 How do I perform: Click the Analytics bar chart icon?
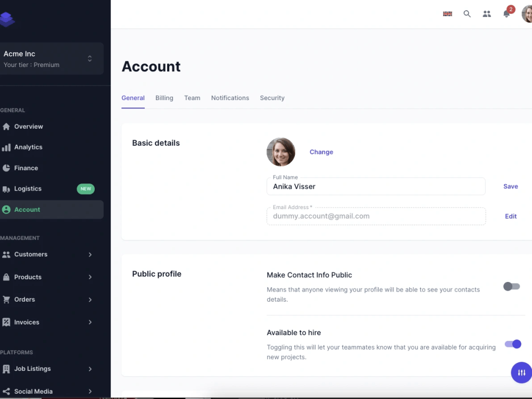6,147
